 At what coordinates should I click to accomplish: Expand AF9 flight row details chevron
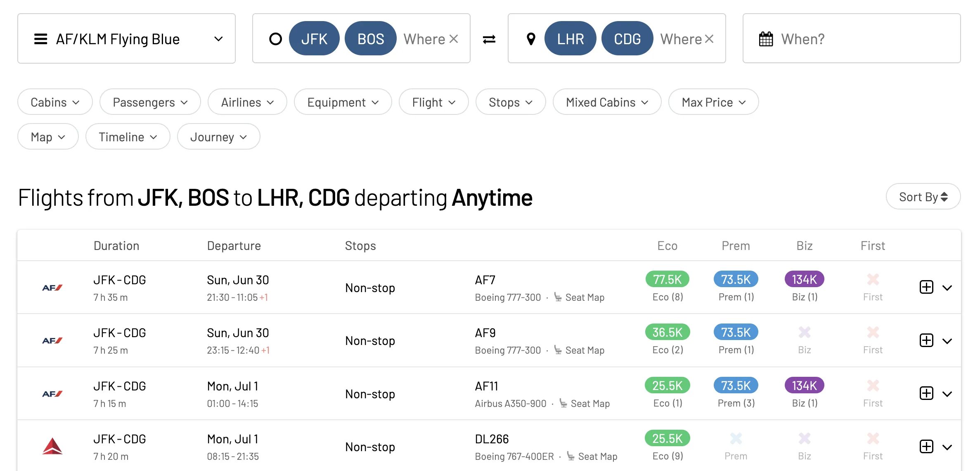(947, 341)
